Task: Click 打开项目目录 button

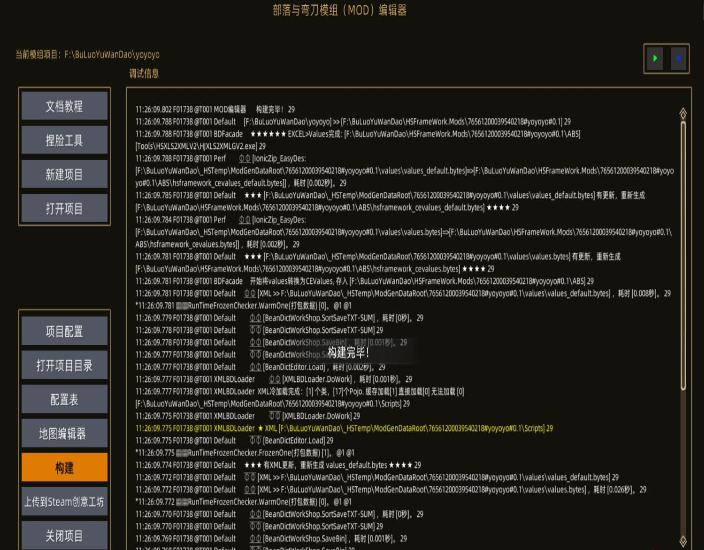Action: pyautogui.click(x=64, y=365)
